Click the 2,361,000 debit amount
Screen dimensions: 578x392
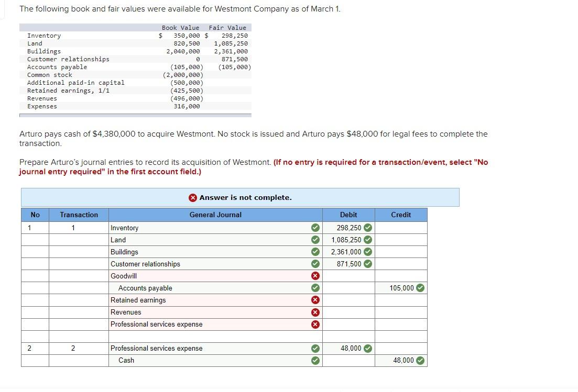pos(346,252)
